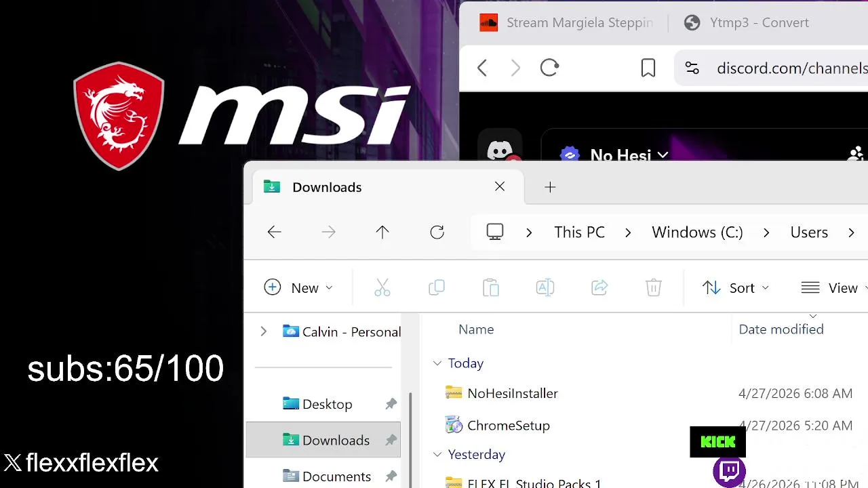Open site settings icon next to discord URL
This screenshot has height=488, width=868.
point(692,68)
